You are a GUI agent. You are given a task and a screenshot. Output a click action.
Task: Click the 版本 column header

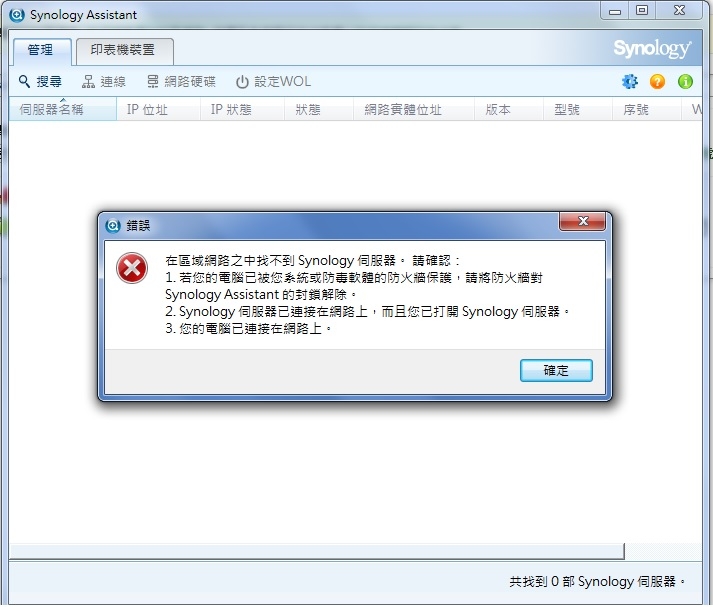click(x=508, y=109)
